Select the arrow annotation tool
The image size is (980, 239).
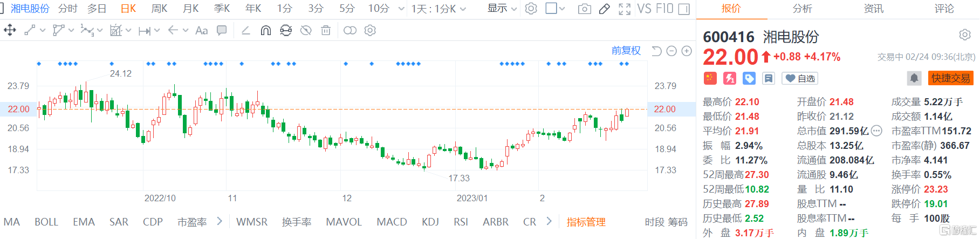click(173, 30)
